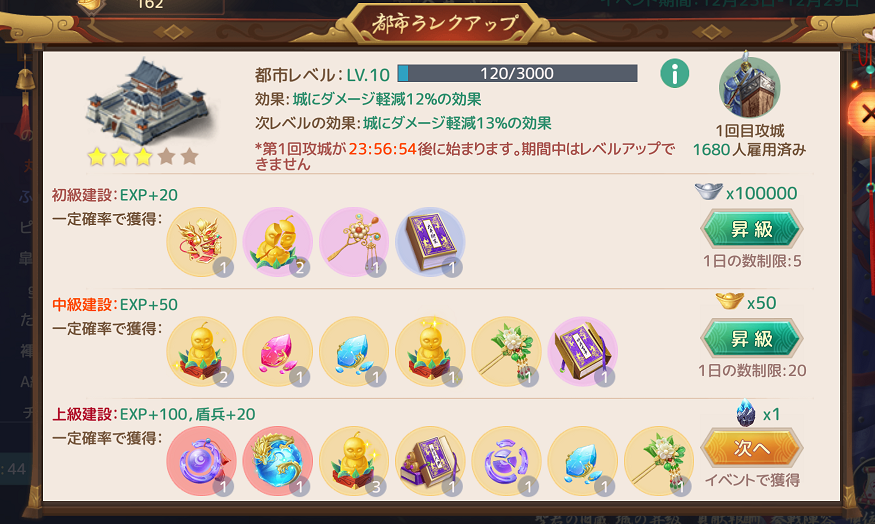The width and height of the screenshot is (875, 524).
Task: Select the red dragon mask reward icon
Action: [x=201, y=242]
